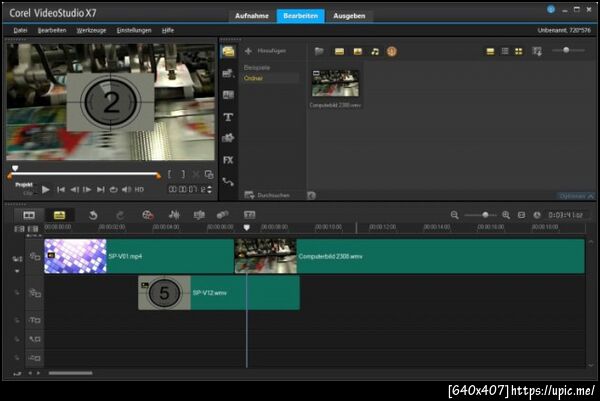The image size is (600, 401).
Task: Click the Record/Capture Option film-reel icon
Action: [148, 215]
